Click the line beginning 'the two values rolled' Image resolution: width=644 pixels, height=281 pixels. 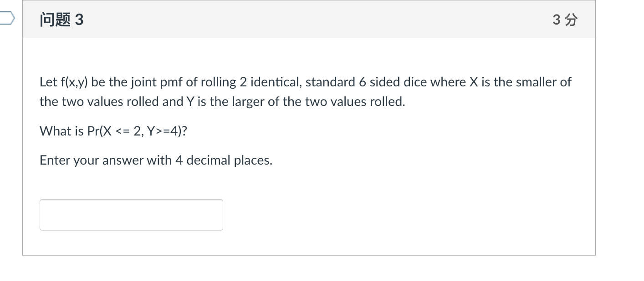(222, 102)
